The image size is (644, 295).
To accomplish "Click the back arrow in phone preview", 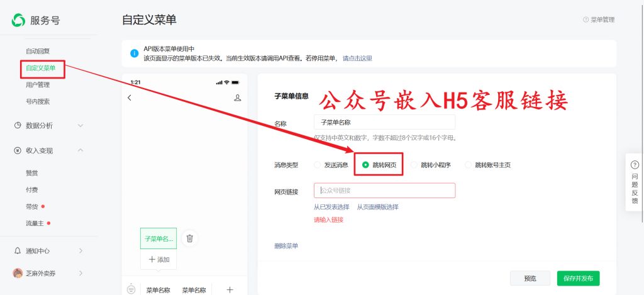I will coord(130,97).
